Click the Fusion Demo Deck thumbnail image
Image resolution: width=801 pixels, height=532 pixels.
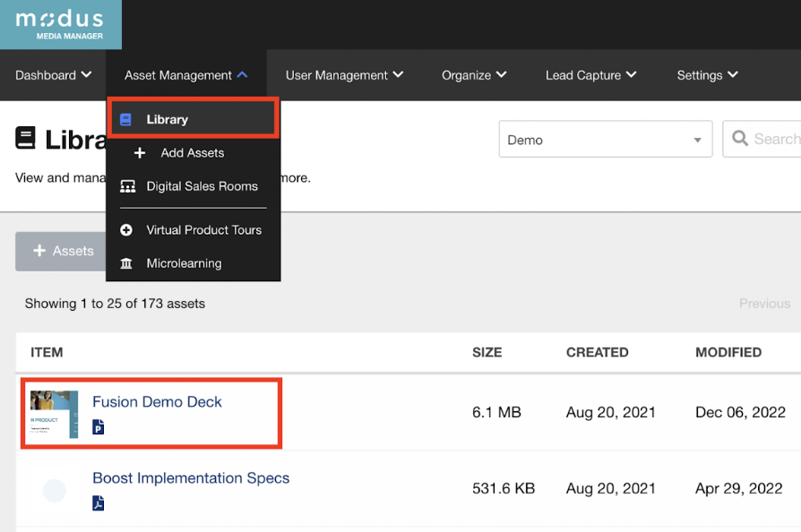coord(55,413)
